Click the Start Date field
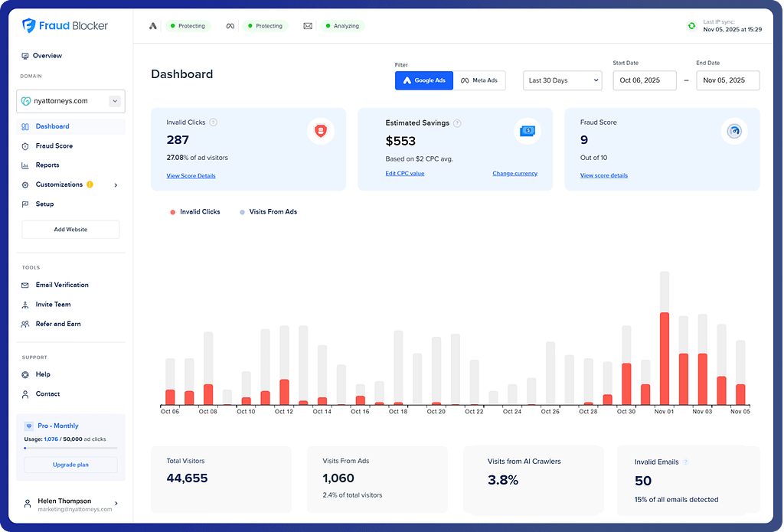This screenshot has width=784, height=532. pos(644,80)
